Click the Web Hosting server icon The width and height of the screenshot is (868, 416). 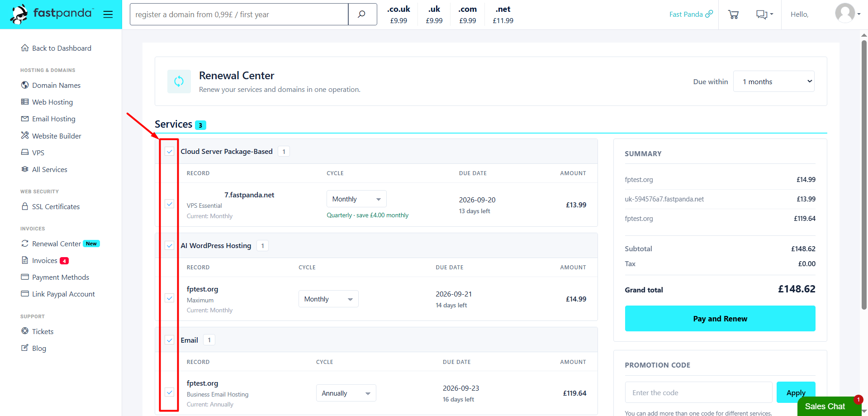coord(25,102)
